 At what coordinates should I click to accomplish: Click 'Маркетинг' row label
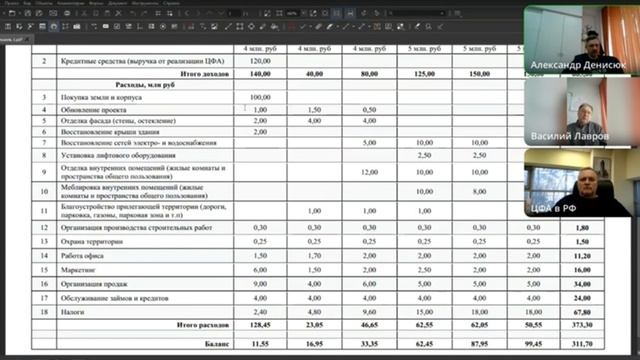pos(78,270)
